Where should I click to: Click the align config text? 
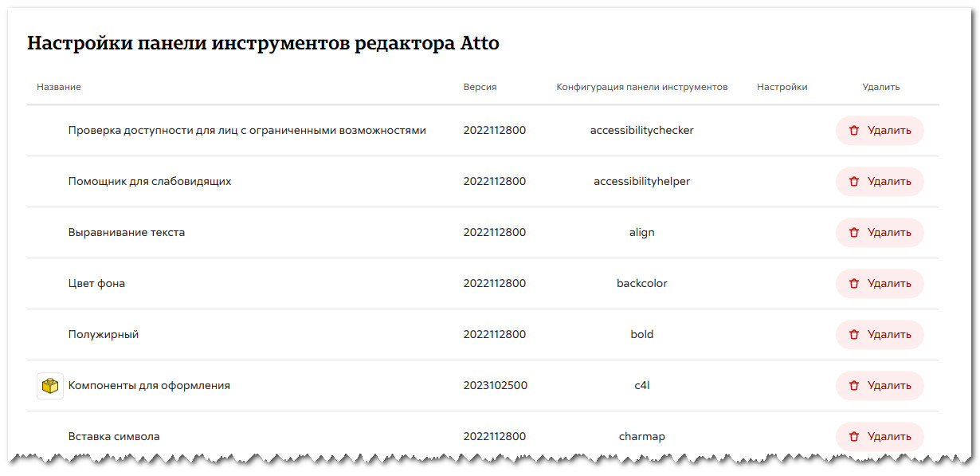click(x=642, y=233)
